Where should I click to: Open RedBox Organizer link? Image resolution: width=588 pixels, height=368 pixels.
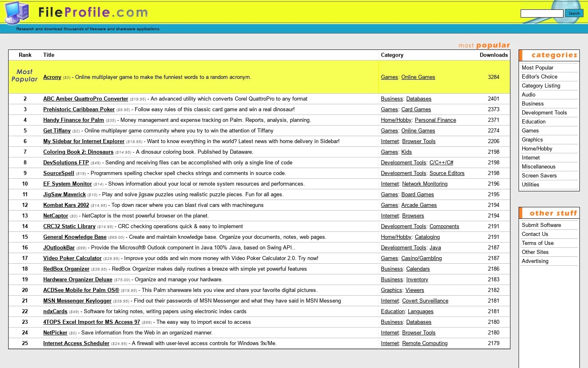click(x=66, y=269)
